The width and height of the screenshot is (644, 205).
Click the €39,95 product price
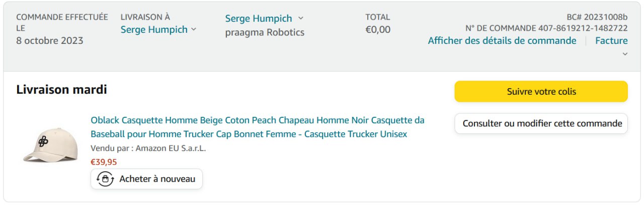click(104, 162)
